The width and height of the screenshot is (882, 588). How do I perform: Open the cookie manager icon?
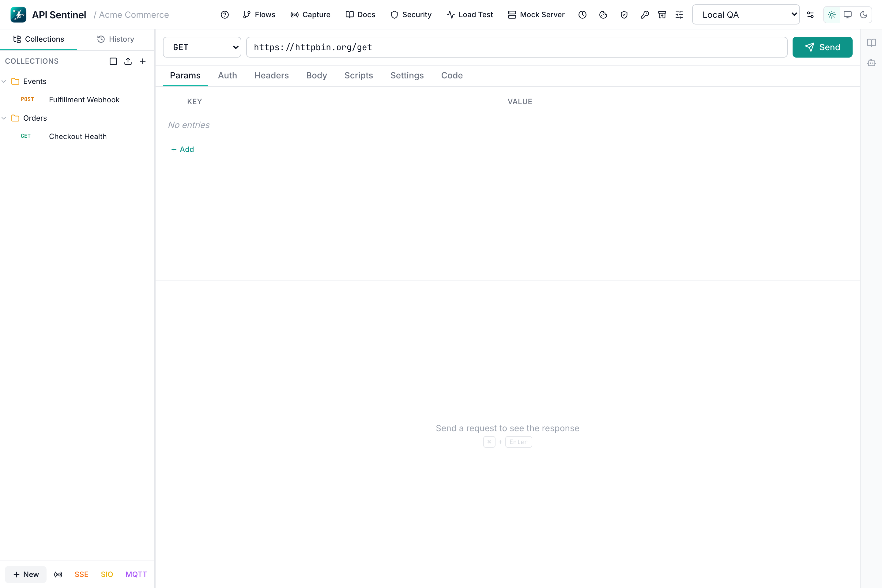pos(603,15)
